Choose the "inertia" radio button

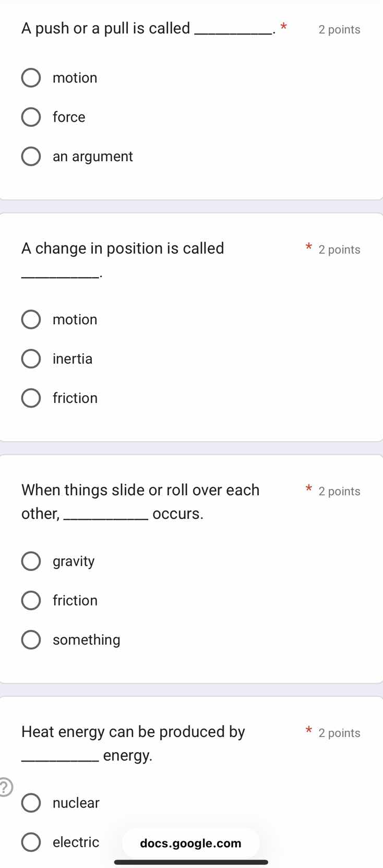click(x=31, y=359)
